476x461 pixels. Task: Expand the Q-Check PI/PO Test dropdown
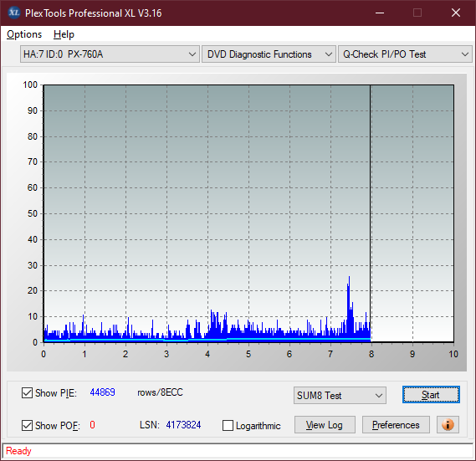click(x=405, y=54)
